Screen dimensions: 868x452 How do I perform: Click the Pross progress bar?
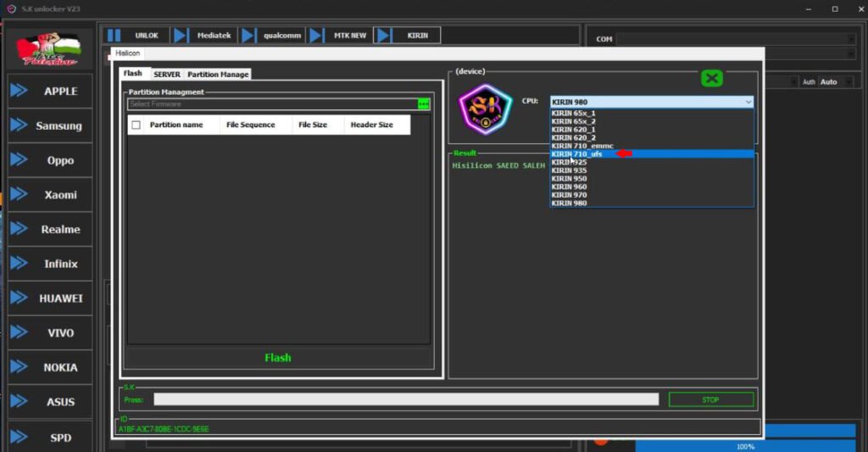(406, 399)
